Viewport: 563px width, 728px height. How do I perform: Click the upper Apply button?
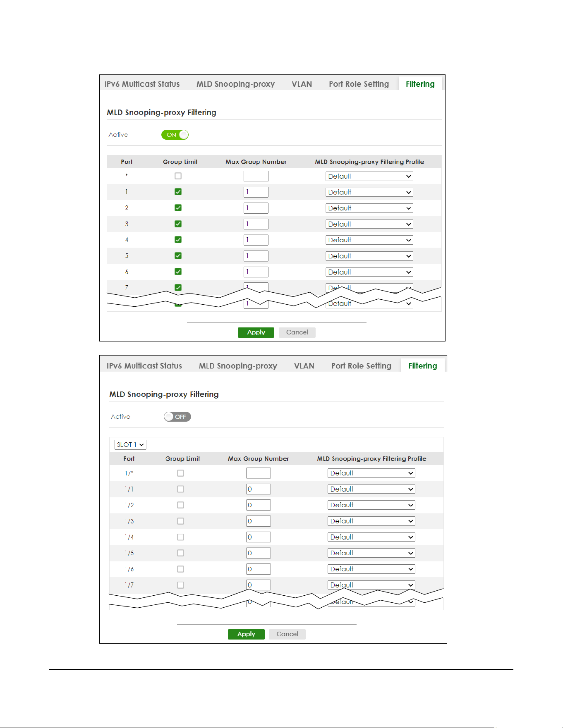coord(256,332)
